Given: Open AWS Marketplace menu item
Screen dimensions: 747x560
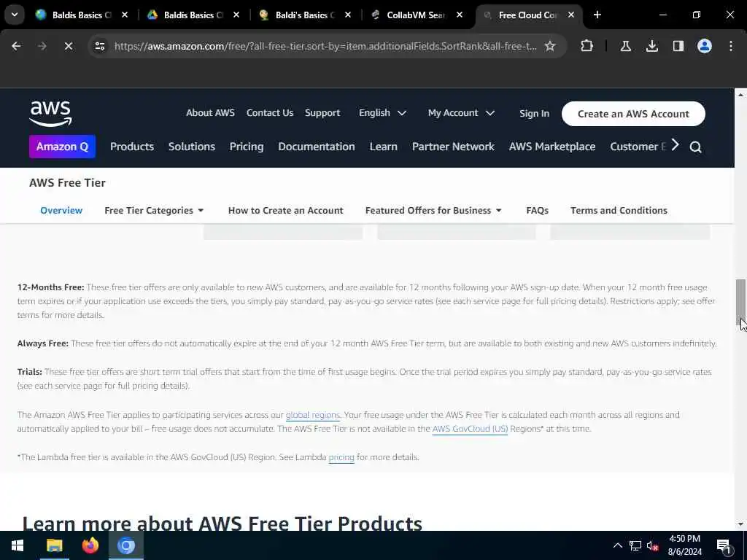Looking at the screenshot, I should tap(552, 147).
